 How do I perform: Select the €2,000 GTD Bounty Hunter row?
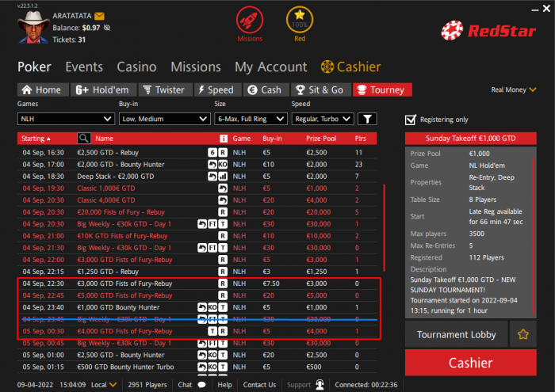point(197,165)
